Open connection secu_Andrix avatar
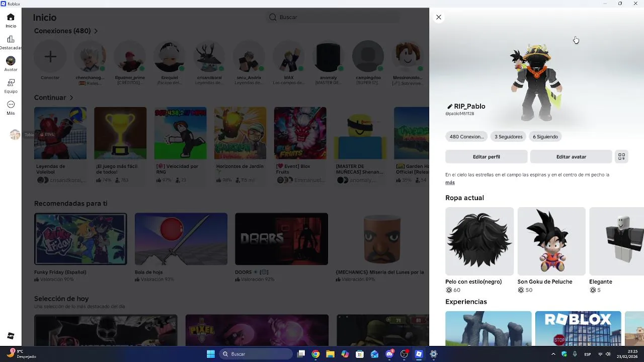This screenshot has height=362, width=644. point(249,56)
